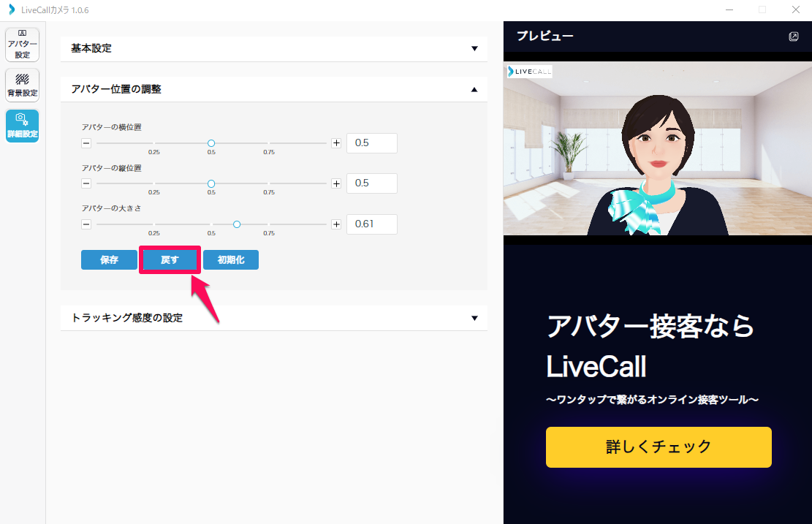Screen dimensions: 812x524
Task: Close the LiveCallカメラ window
Action: point(796,10)
